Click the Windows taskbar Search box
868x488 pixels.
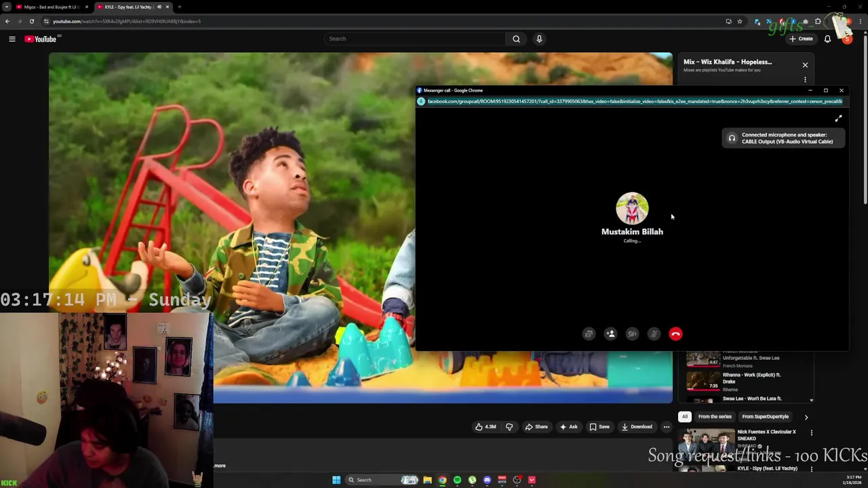383,480
